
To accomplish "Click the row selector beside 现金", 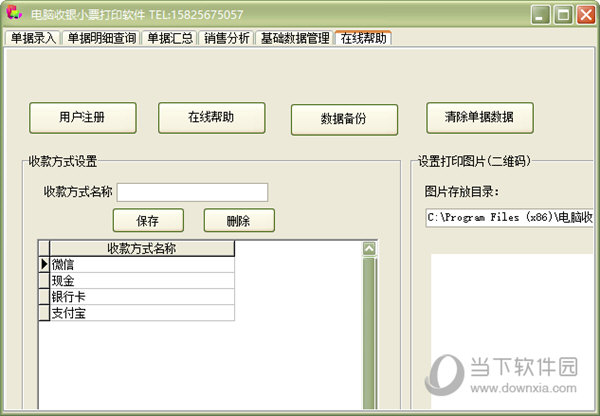I will pos(44,281).
